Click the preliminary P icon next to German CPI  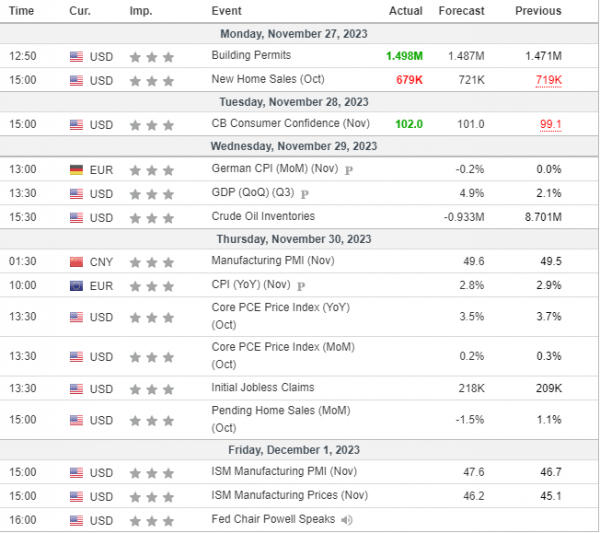pyautogui.click(x=349, y=171)
